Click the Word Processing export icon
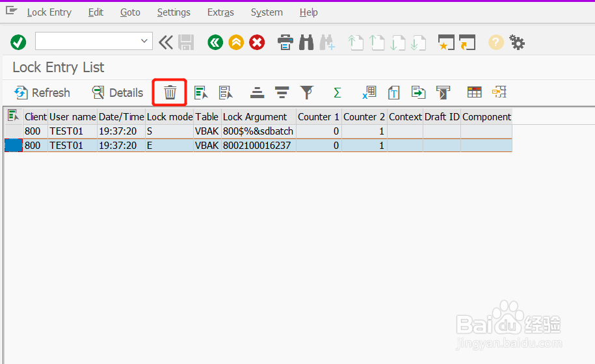Viewport: 595px width, 364px height. [394, 92]
